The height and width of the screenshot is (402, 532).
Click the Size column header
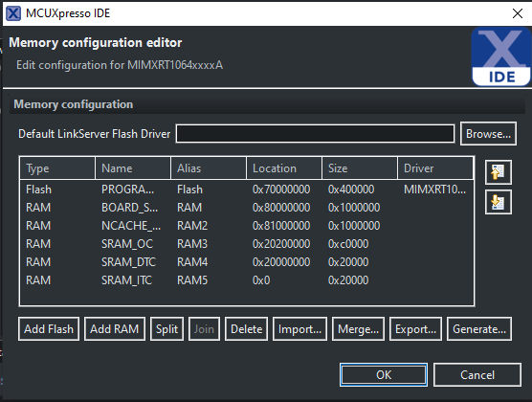pos(360,168)
